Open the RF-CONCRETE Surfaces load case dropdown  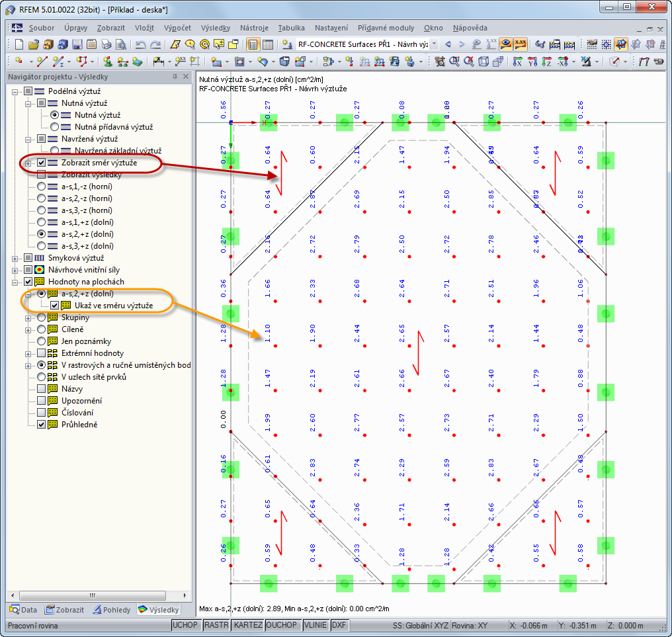tap(434, 44)
